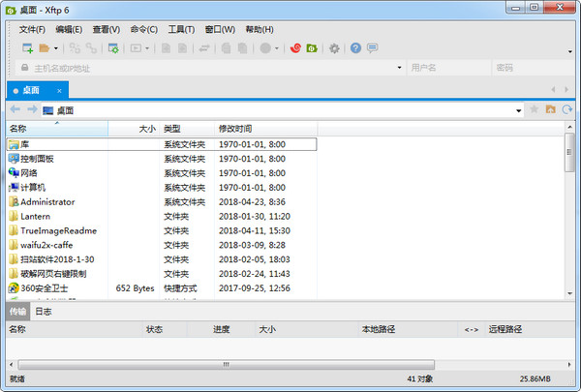581x392 pixels.
Task: Click the favorites star icon
Action: tap(534, 110)
